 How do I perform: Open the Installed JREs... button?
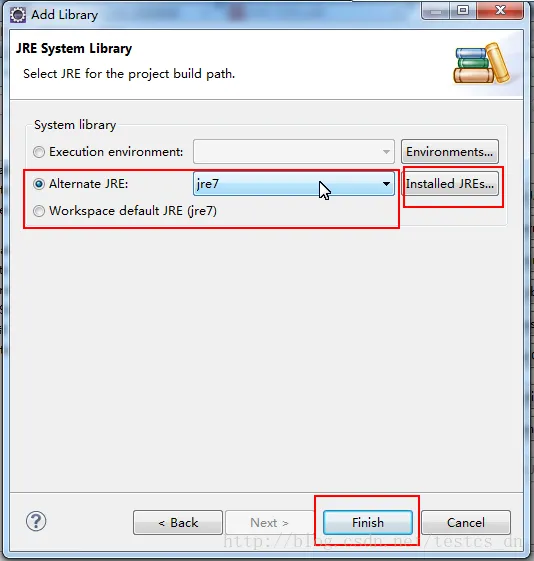click(450, 184)
